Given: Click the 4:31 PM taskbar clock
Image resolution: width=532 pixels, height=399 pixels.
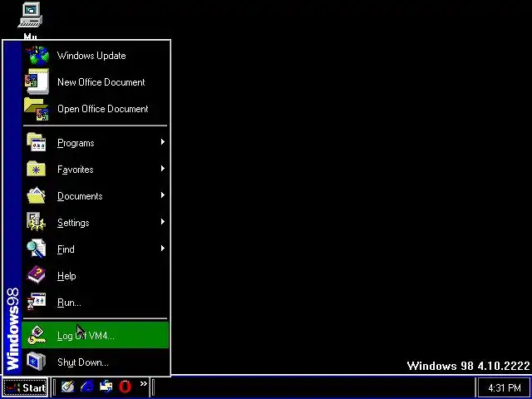Looking at the screenshot, I should click(505, 387).
